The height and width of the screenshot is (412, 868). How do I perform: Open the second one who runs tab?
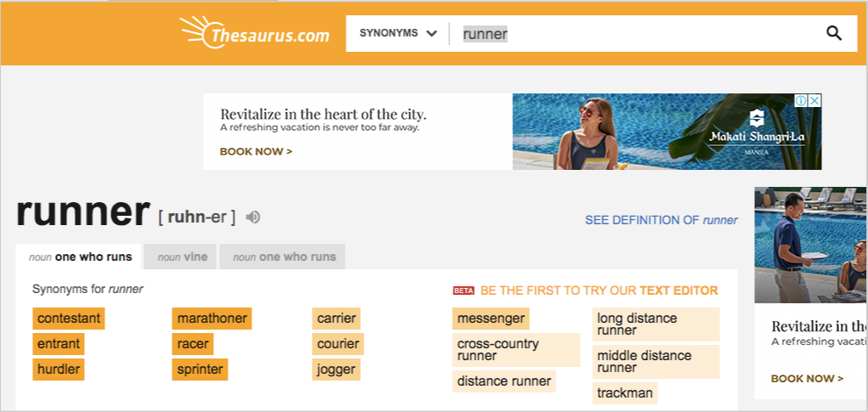(282, 257)
